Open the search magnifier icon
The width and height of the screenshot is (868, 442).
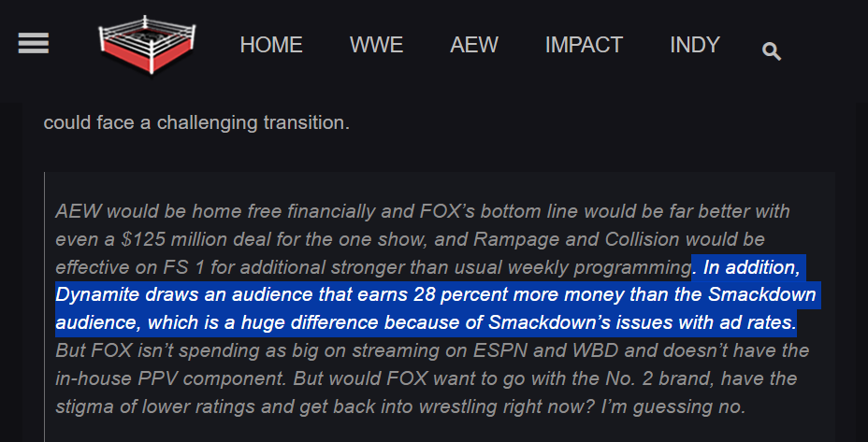pyautogui.click(x=772, y=51)
